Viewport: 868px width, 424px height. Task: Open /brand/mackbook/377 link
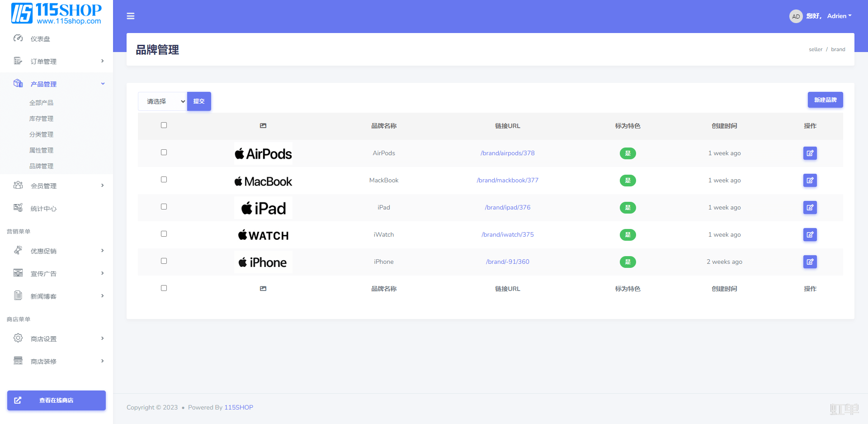[x=507, y=181]
